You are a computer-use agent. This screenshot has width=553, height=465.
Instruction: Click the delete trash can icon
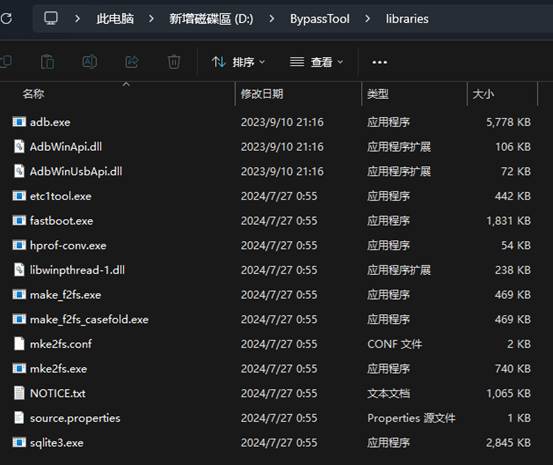coord(174,62)
